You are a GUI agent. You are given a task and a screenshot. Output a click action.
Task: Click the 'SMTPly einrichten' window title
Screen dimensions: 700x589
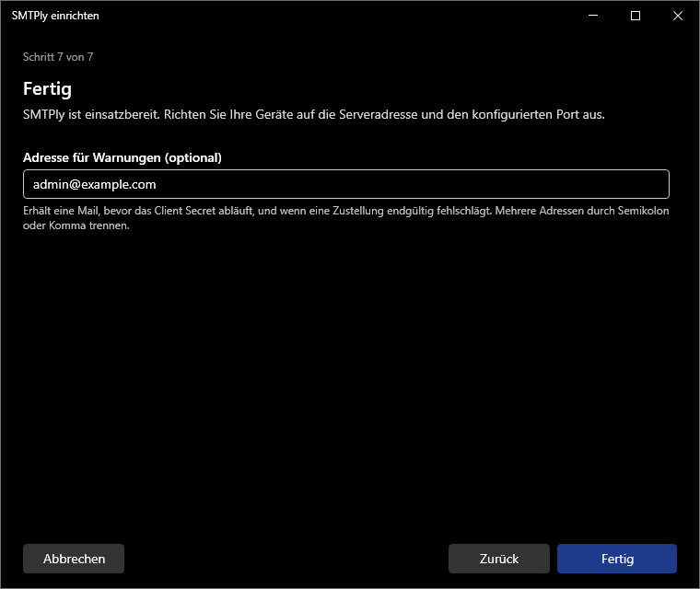[55, 16]
